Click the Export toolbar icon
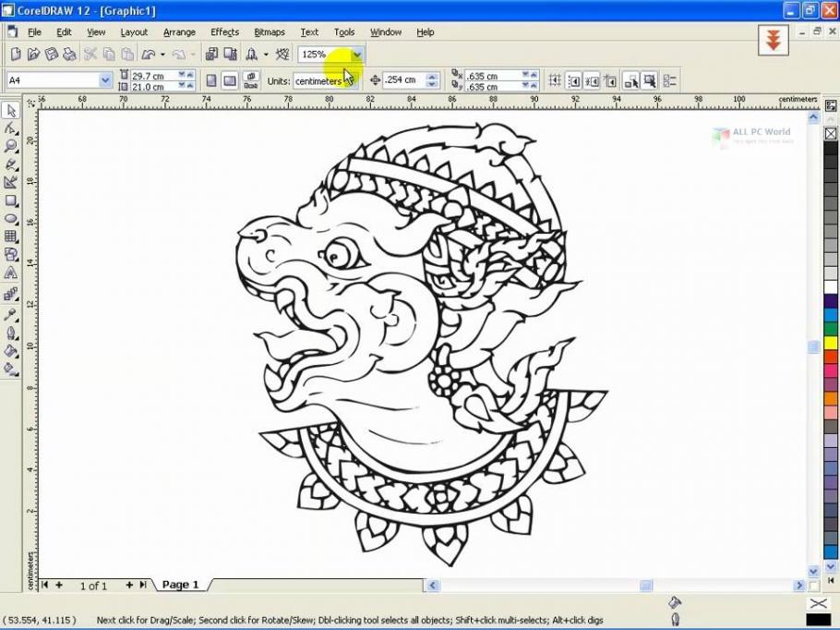This screenshot has width=840, height=630. (231, 55)
